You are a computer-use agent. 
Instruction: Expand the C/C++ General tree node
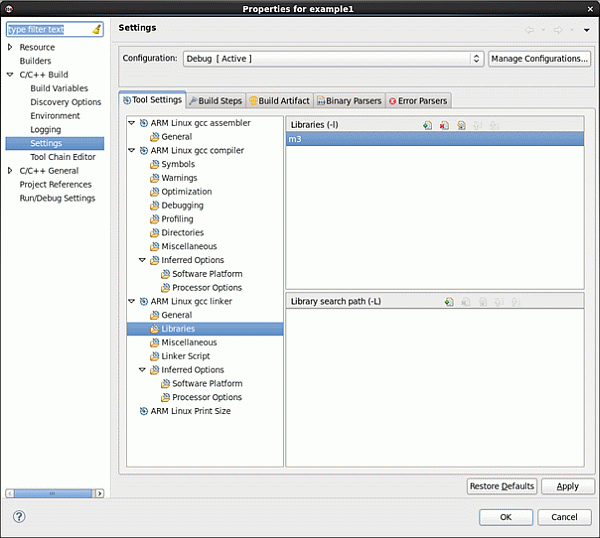(x=10, y=171)
